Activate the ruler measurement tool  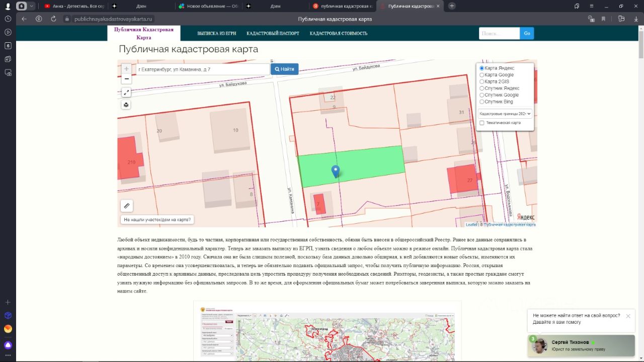(127, 206)
